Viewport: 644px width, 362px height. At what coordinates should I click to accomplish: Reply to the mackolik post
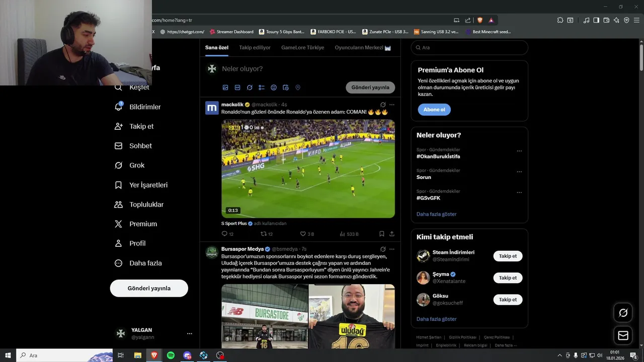pyautogui.click(x=227, y=234)
